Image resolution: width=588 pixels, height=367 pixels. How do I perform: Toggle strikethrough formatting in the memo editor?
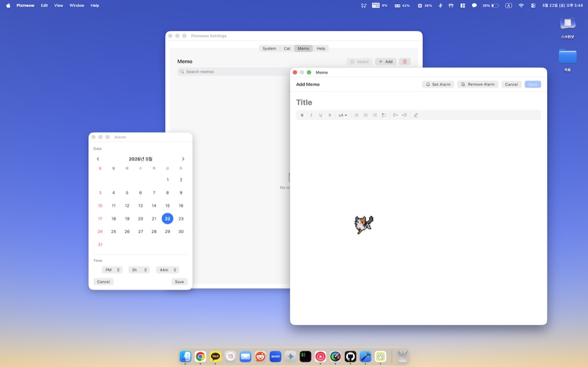coord(330,115)
